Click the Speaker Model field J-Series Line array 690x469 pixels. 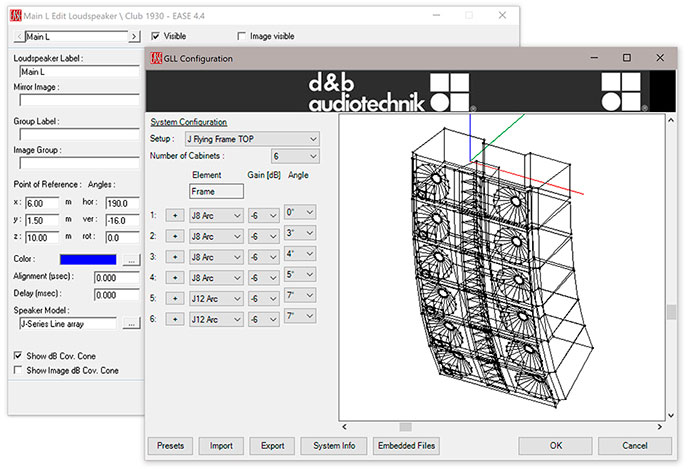pyautogui.click(x=68, y=324)
